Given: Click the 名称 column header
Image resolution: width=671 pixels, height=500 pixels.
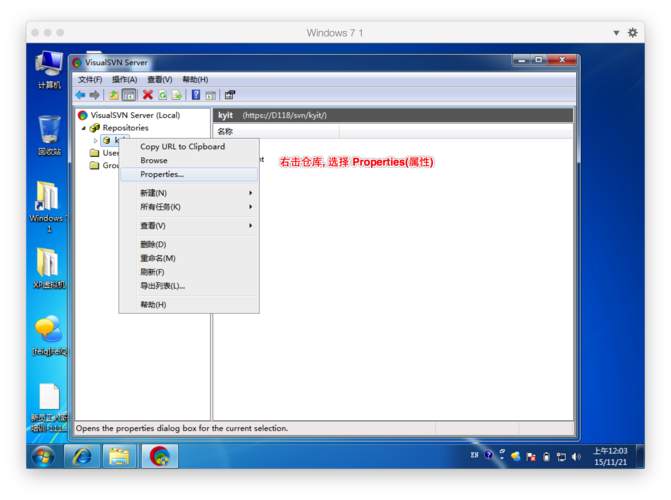Looking at the screenshot, I should 276,131.
